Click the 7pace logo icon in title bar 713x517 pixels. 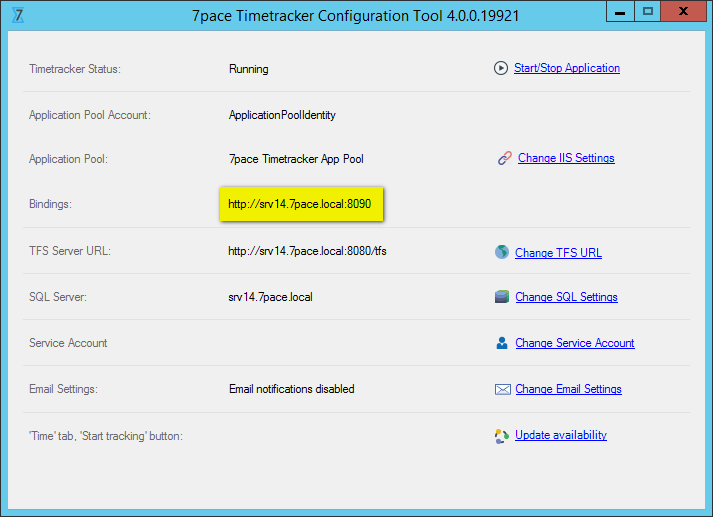coord(18,15)
